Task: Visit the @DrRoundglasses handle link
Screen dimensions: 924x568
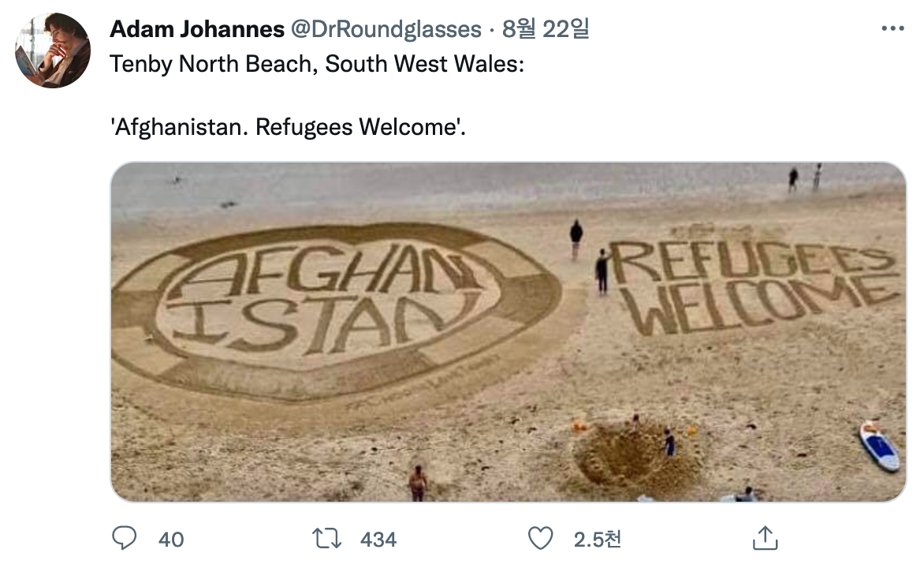Action: pyautogui.click(x=386, y=29)
